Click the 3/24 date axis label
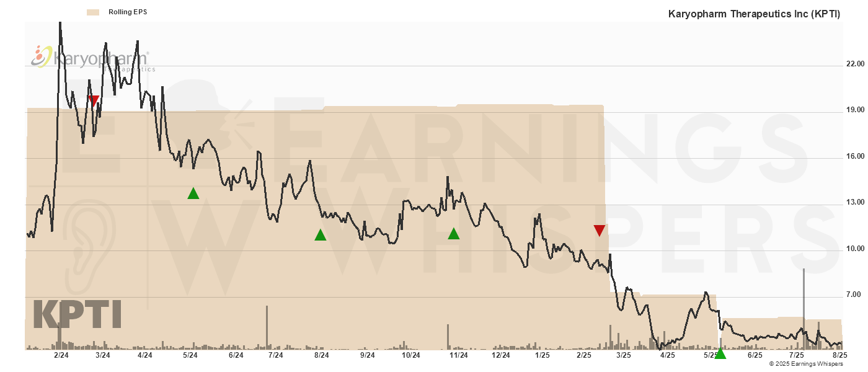This screenshot has height=372, width=868. (103, 355)
